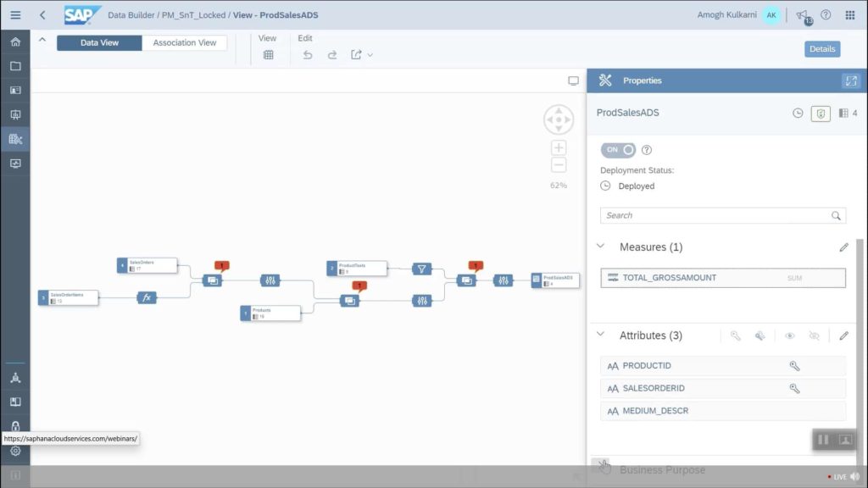Edit attributes with pencil icon
868x488 pixels.
(843, 335)
